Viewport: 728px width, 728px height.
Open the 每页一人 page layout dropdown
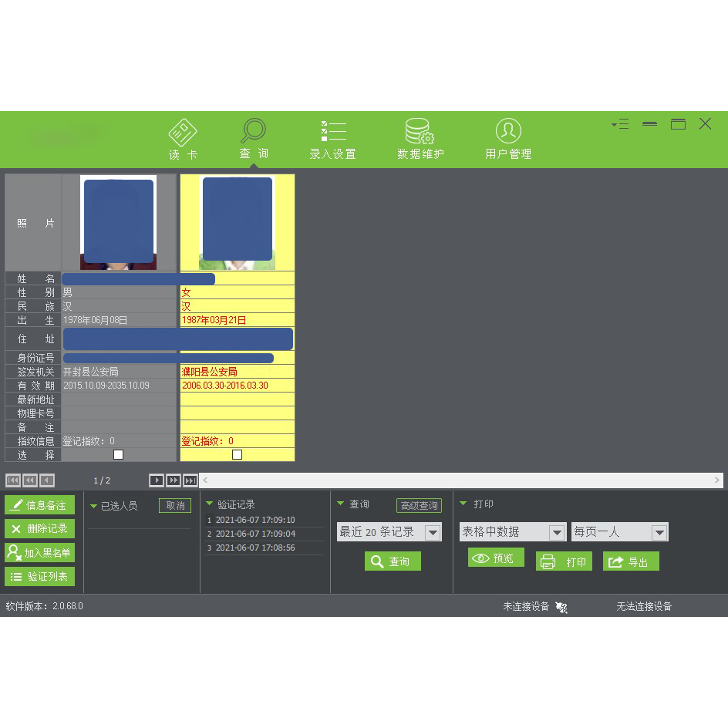tap(659, 532)
